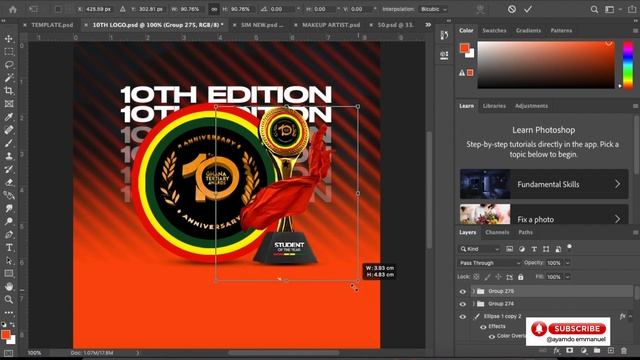This screenshot has height=360, width=640.
Task: Open the Fix a photo tutorials
Action: (x=544, y=215)
